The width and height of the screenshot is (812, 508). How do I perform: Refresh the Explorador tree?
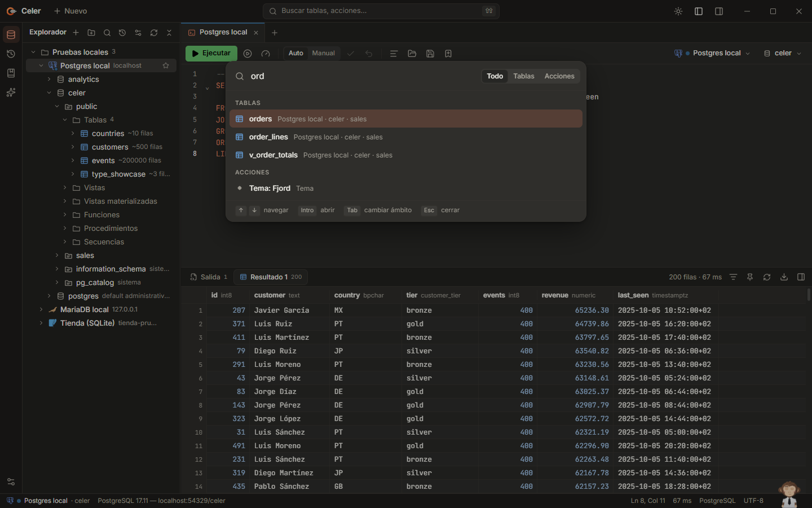154,33
